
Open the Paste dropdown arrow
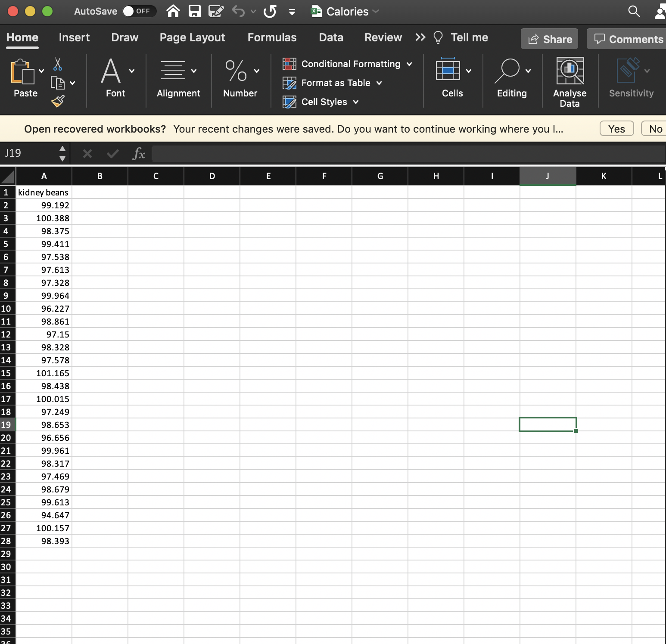(41, 71)
